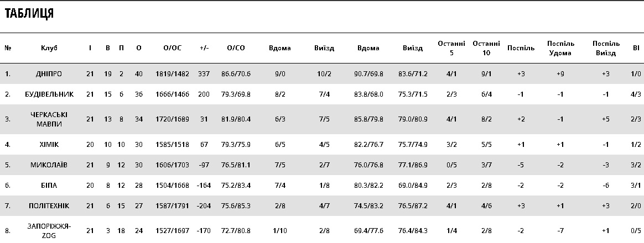The width and height of the screenshot is (644, 243).
Task: Click the ВІ column header
Action: click(636, 48)
